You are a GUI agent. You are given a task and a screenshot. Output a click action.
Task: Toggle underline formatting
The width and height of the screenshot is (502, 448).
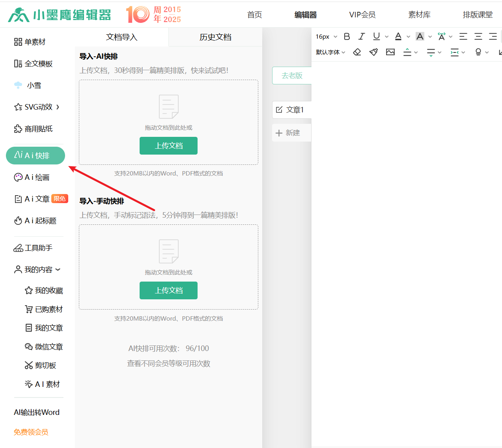(x=377, y=37)
